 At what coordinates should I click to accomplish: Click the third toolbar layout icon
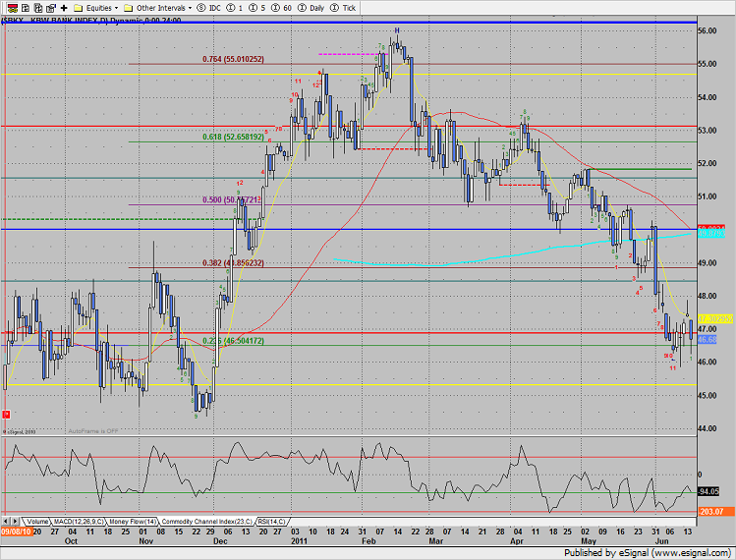coord(38,8)
